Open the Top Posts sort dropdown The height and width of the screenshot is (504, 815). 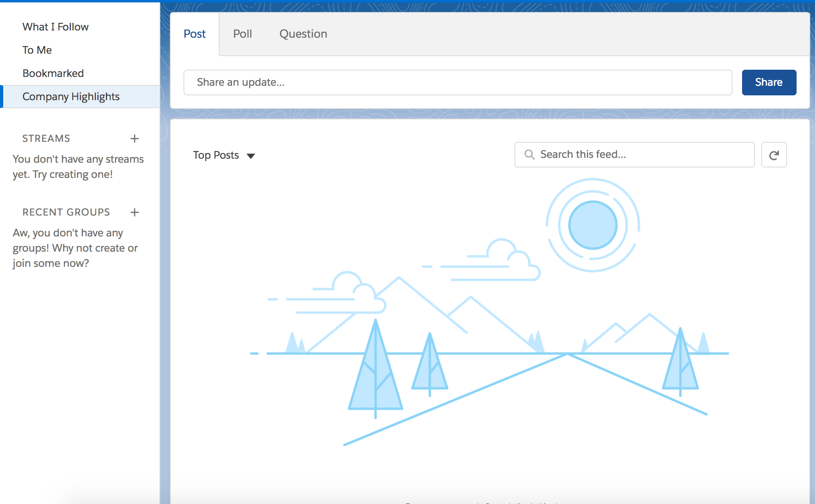pos(216,155)
